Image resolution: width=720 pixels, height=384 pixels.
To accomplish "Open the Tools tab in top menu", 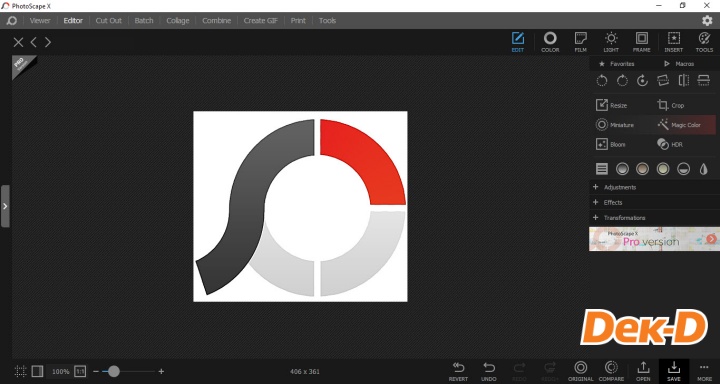I will 327,21.
